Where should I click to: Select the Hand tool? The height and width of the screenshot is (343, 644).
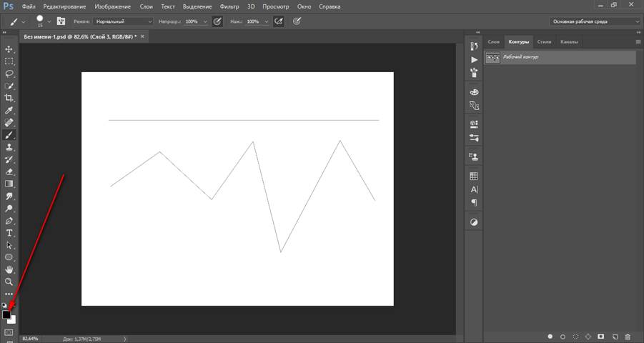tap(9, 269)
